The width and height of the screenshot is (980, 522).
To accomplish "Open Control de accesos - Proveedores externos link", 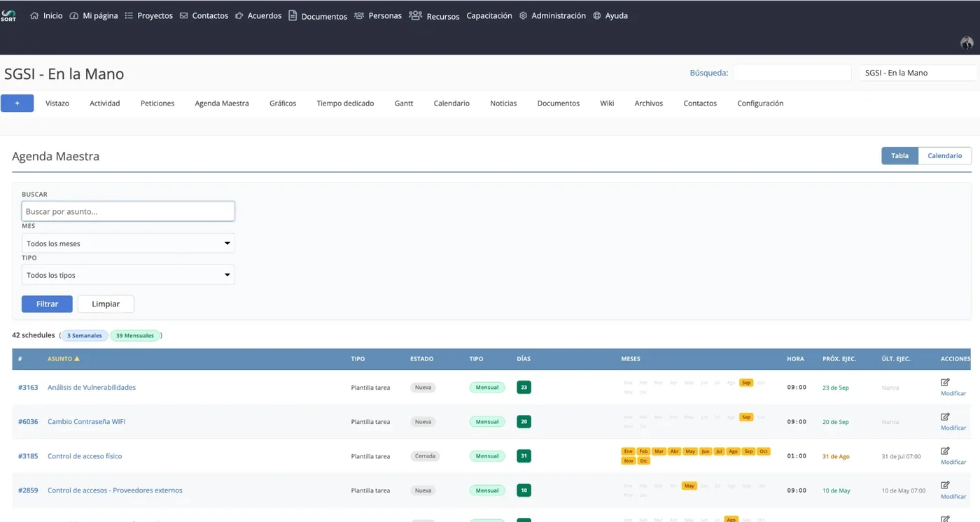I will tap(115, 490).
